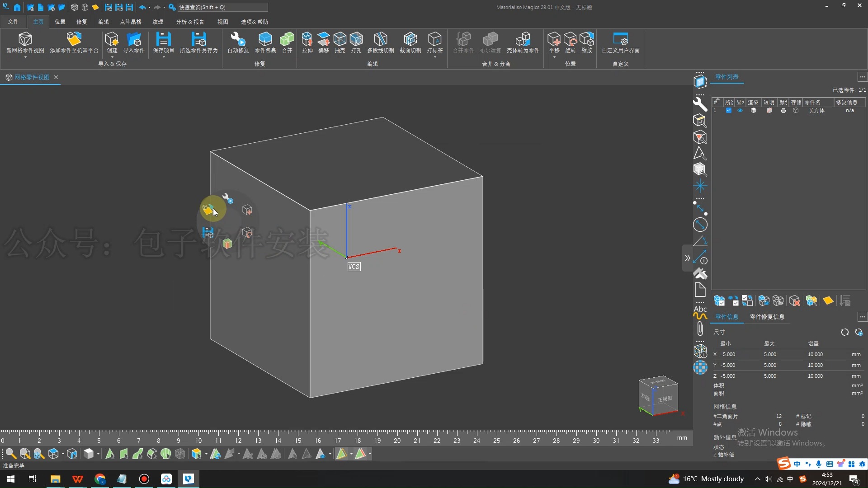Select the 抽壳 hollow tool
Image resolution: width=868 pixels, height=488 pixels.
(340, 40)
